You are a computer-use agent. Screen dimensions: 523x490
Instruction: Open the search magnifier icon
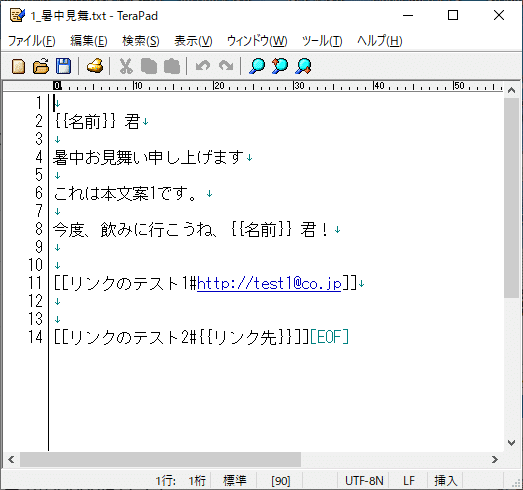[257, 66]
